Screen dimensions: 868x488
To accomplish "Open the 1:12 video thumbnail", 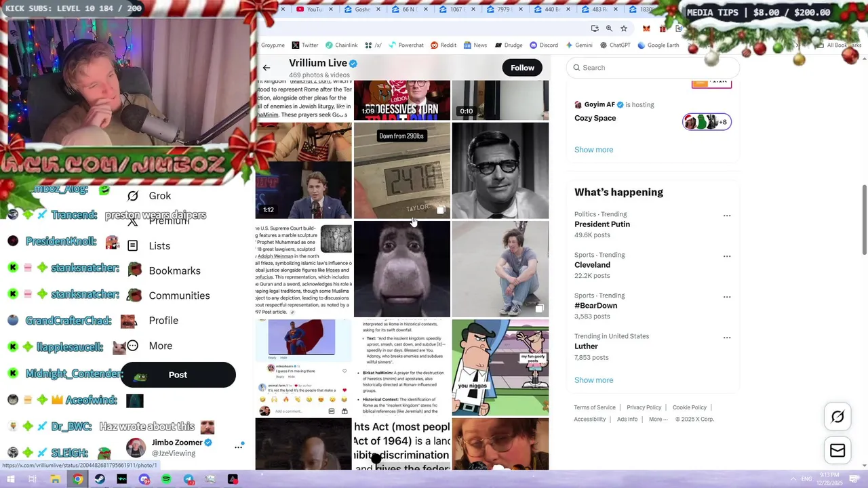I will pos(303,170).
